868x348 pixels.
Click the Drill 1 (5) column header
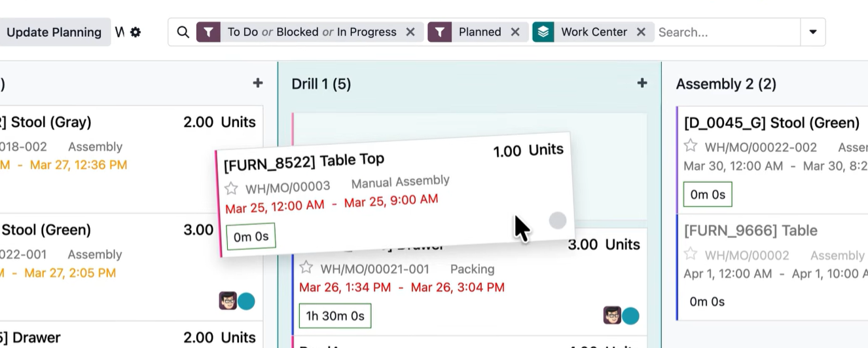pos(321,84)
